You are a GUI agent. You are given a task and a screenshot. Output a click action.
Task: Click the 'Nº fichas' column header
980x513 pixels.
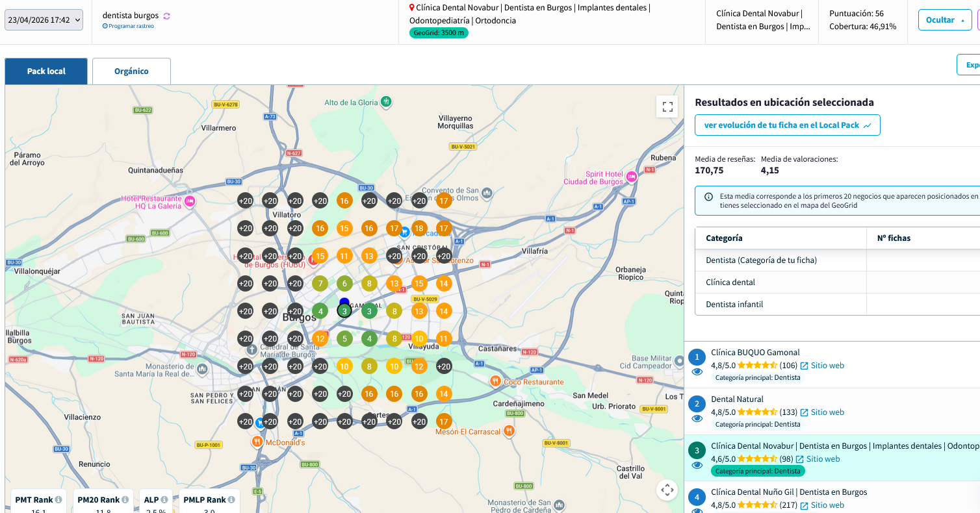tap(894, 238)
